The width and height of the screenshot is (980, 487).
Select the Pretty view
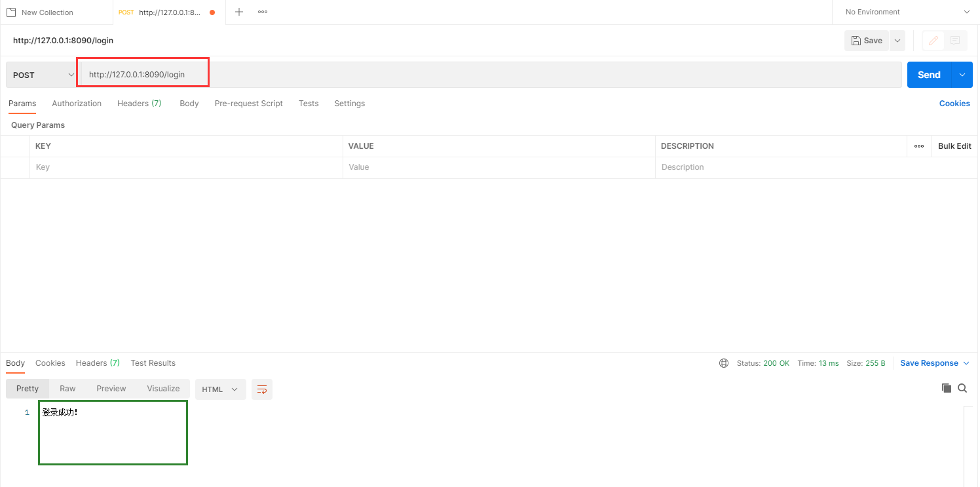[x=28, y=389]
